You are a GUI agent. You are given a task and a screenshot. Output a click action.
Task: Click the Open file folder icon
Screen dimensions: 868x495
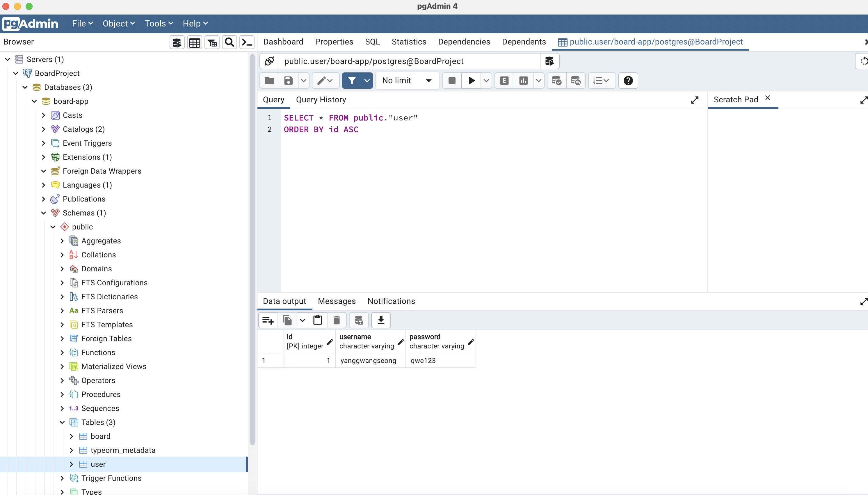tap(269, 81)
